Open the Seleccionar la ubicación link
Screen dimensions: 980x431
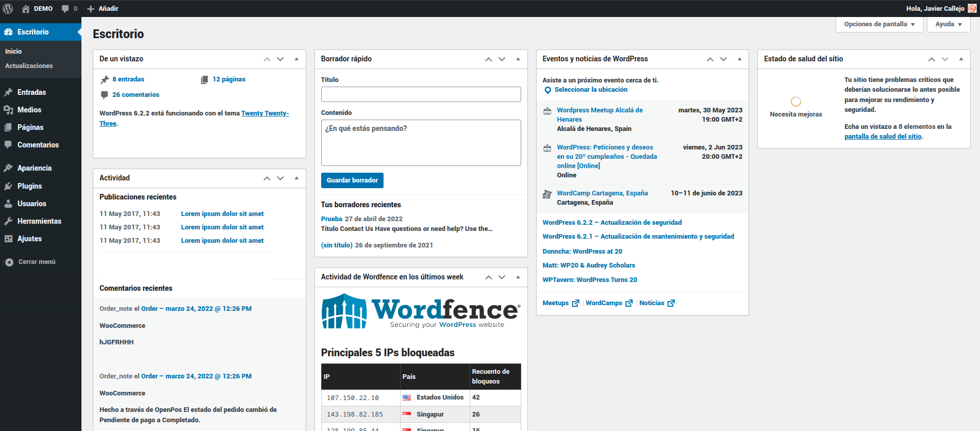coord(591,90)
